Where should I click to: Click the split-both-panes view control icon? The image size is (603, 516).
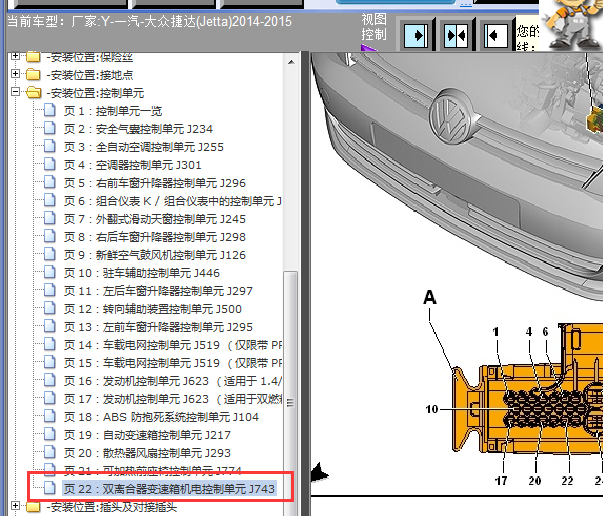click(x=456, y=35)
